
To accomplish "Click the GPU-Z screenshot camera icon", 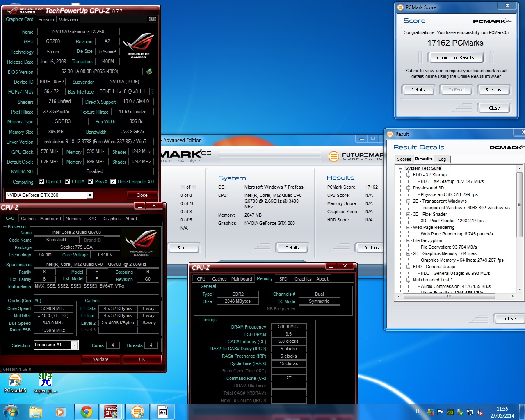I will [x=152, y=19].
